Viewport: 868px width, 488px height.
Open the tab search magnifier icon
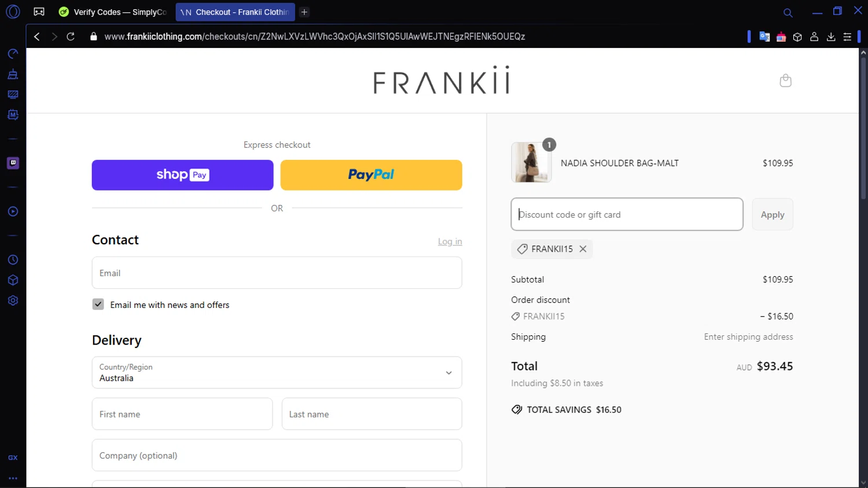[788, 12]
